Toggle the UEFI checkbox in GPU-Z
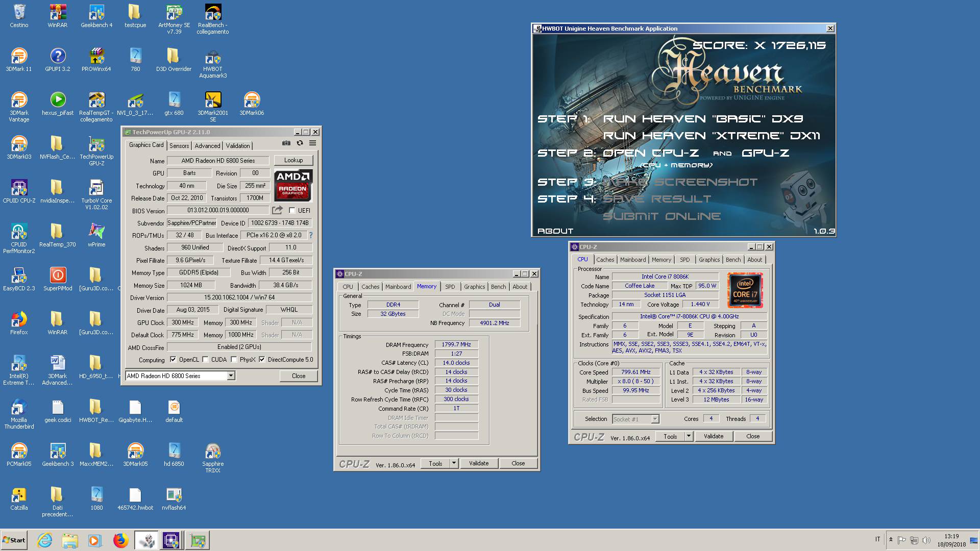This screenshot has width=980, height=551. coord(292,210)
